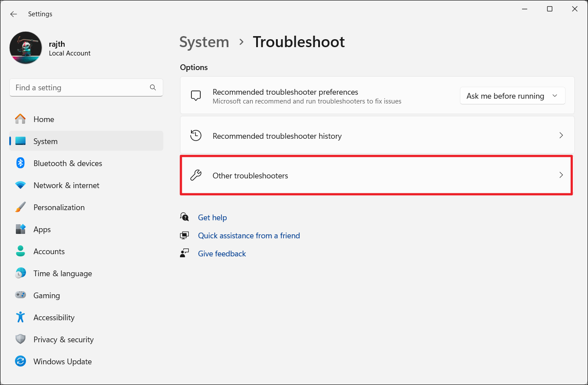Click the back arrow in Settings
This screenshot has height=385, width=588.
[x=14, y=14]
